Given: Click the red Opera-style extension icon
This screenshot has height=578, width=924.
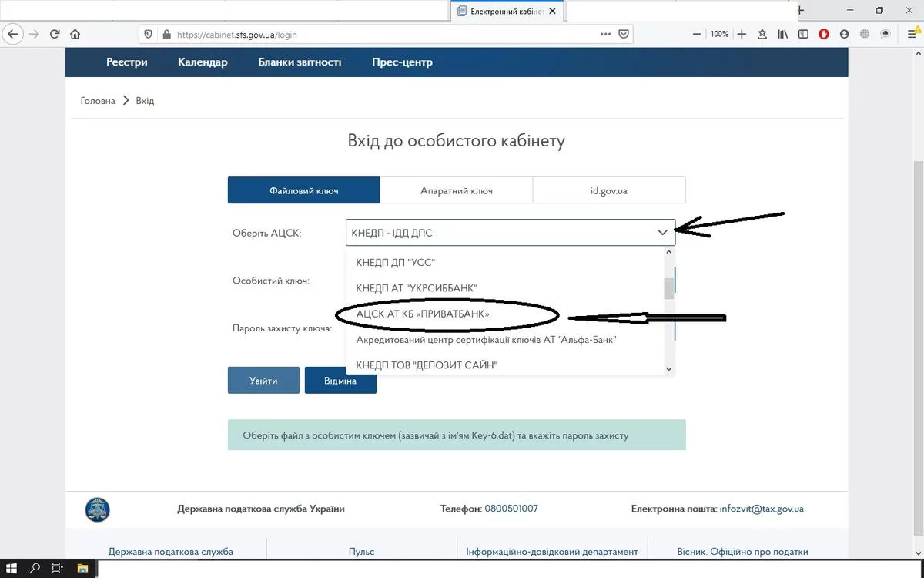Looking at the screenshot, I should point(824,34).
